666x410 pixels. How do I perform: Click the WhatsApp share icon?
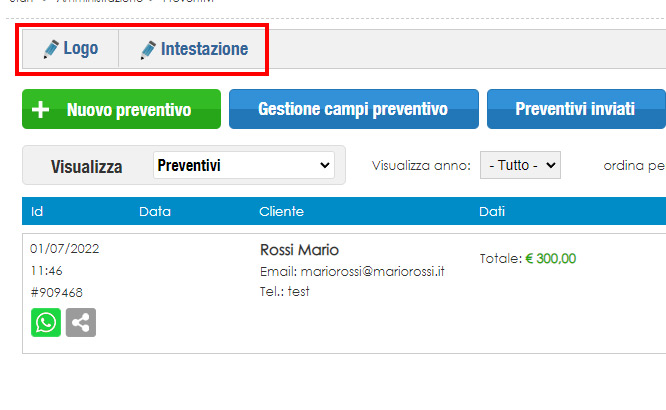pos(46,322)
